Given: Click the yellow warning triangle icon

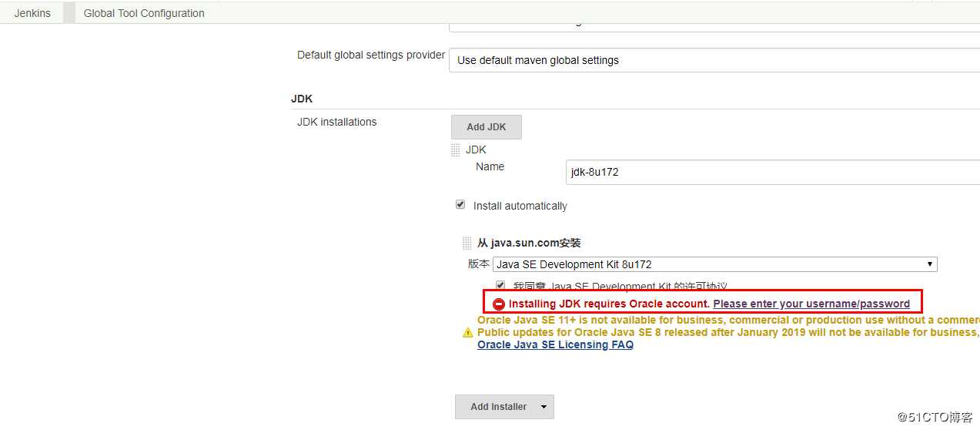Looking at the screenshot, I should coord(467,333).
